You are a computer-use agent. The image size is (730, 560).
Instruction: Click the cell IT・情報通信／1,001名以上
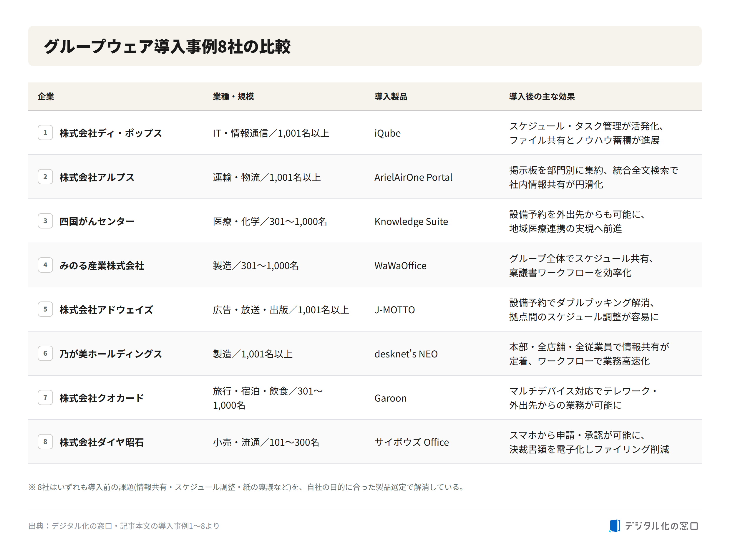click(271, 133)
